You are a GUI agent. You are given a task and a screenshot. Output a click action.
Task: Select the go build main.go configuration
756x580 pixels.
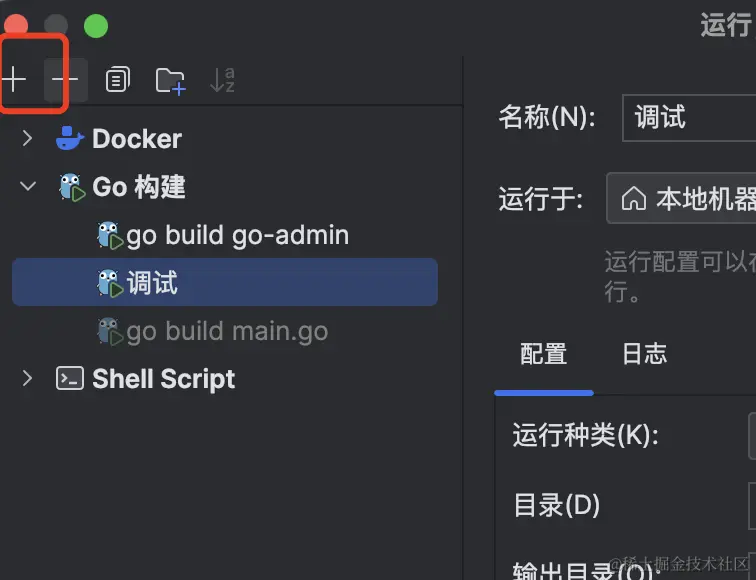coord(227,331)
